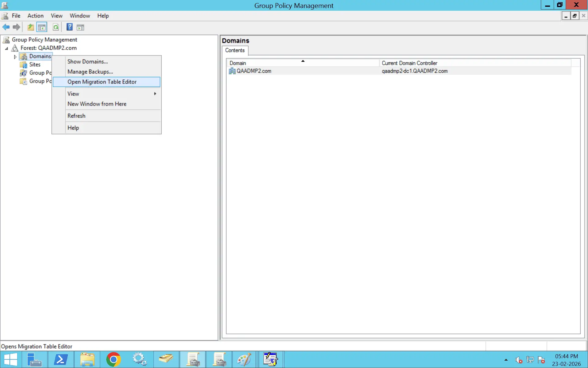Image resolution: width=588 pixels, height=368 pixels.
Task: Open Help via the question mark icon
Action: pyautogui.click(x=69, y=27)
